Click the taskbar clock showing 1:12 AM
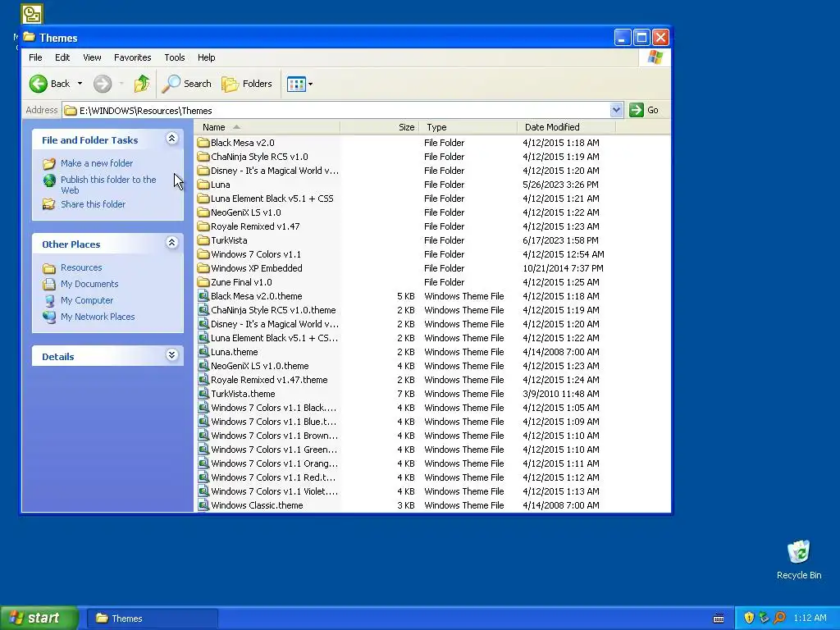This screenshot has height=630, width=840. pos(810,619)
